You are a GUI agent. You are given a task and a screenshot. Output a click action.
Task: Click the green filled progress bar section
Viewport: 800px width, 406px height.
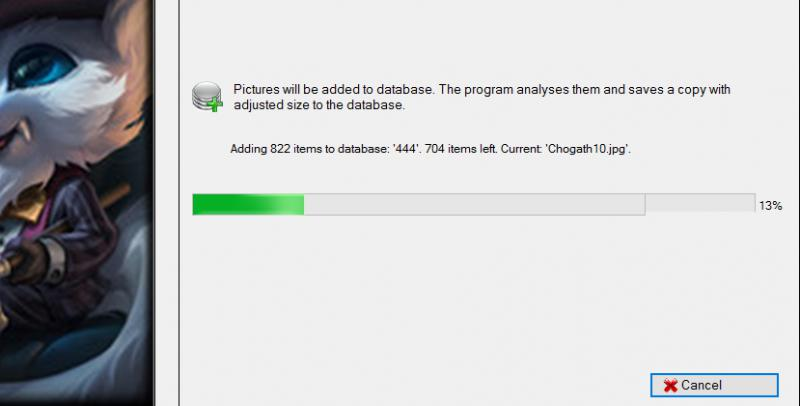tap(248, 205)
